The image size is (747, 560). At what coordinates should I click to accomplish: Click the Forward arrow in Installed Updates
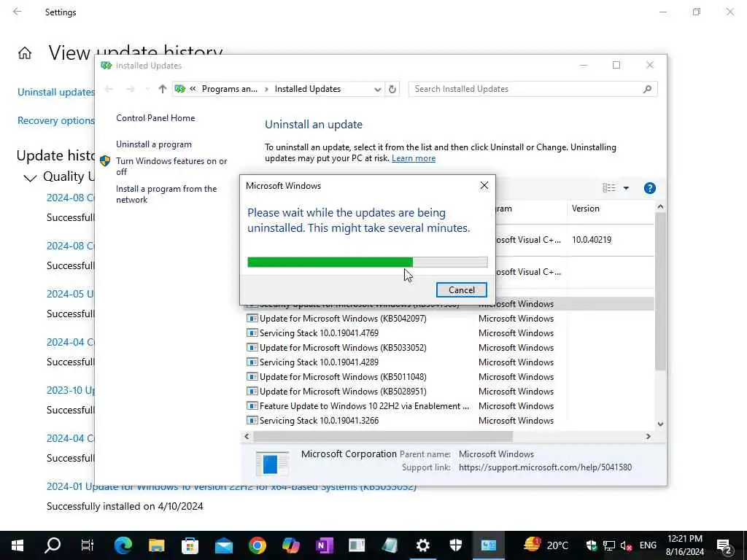tap(131, 88)
